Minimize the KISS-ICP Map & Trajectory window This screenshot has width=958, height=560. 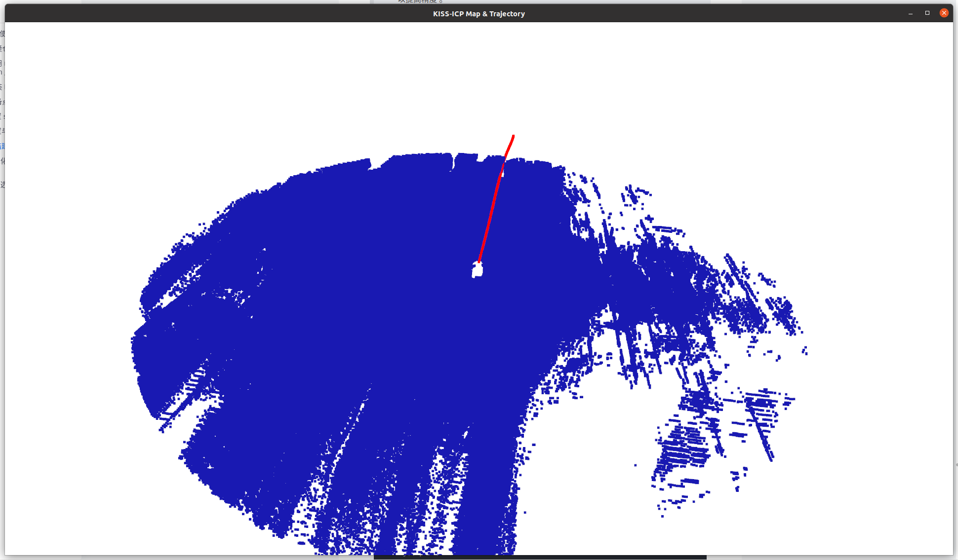tap(911, 13)
